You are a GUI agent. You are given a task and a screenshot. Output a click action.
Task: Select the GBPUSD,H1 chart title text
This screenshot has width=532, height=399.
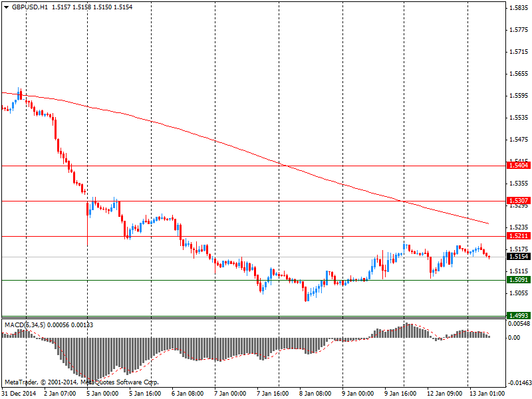tap(30, 7)
